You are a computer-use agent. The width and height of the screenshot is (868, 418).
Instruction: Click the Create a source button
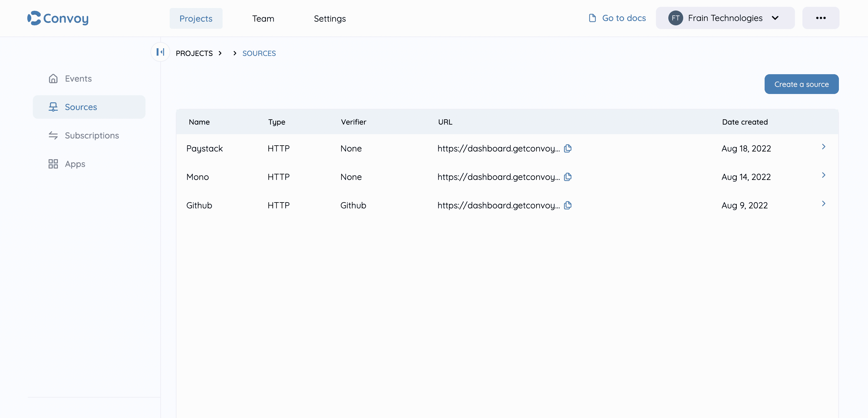(x=801, y=84)
